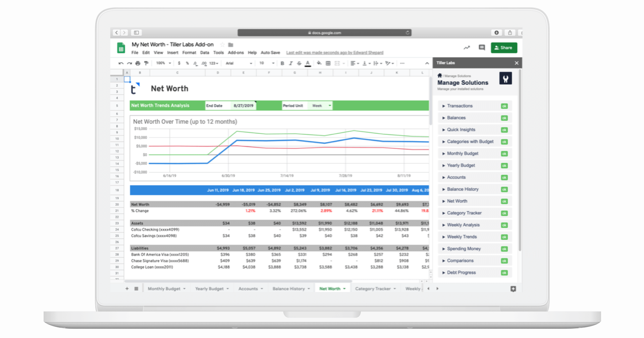Open merge cells options
Image resolution: width=644 pixels, height=338 pixels.
point(339,63)
